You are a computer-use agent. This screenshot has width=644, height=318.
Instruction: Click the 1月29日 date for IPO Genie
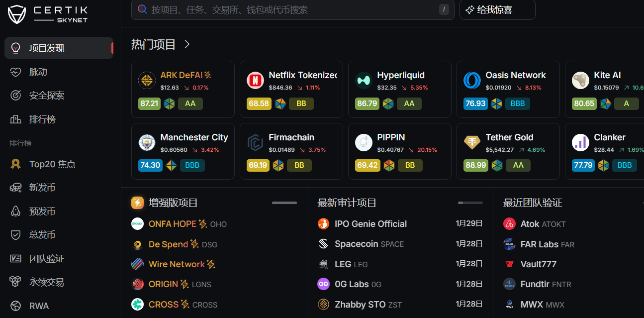tap(469, 223)
